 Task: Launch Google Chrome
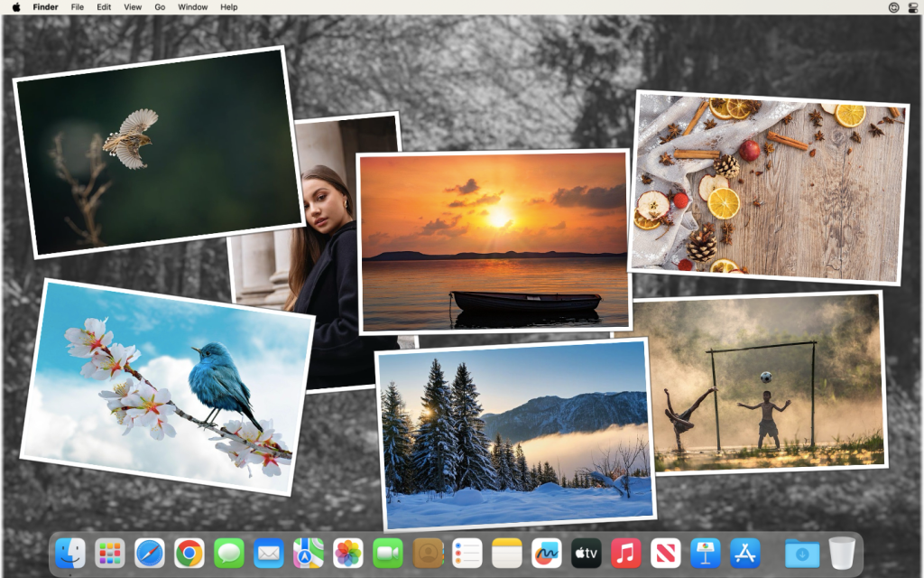(189, 554)
